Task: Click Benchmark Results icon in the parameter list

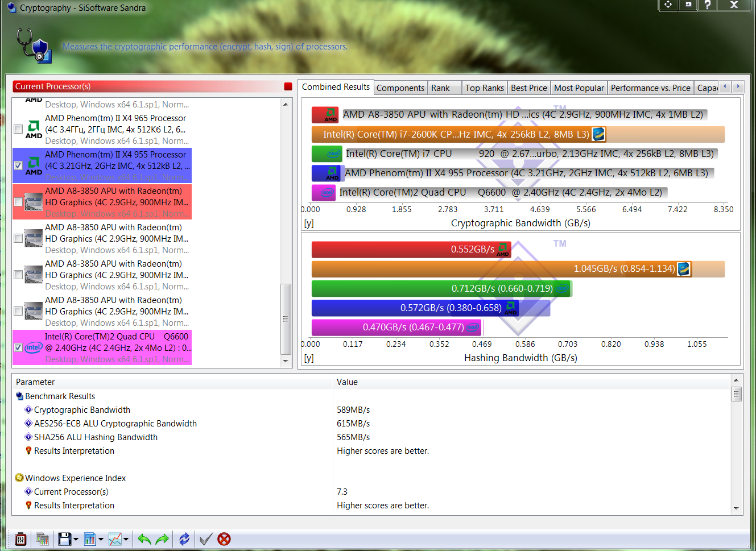Action: 19,396
